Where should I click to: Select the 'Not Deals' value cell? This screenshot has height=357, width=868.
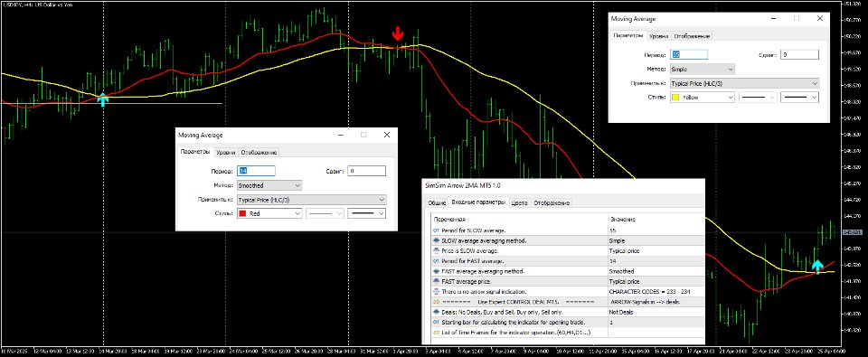[x=656, y=312]
